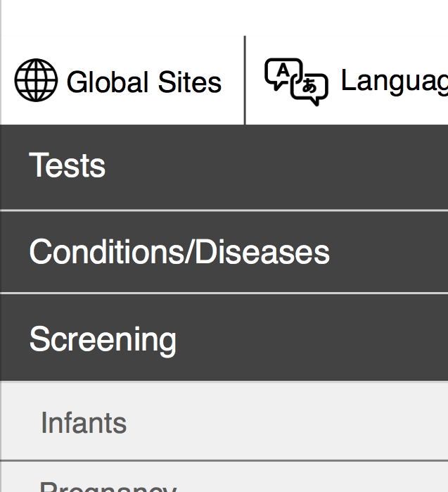Click empty dark area right of Screening

(x=312, y=338)
